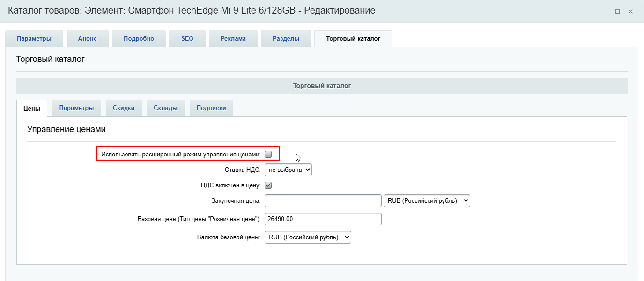Expand the 'Валюта базовой цены' dropdown
Image resolution: width=644 pixels, height=281 pixels.
308,237
